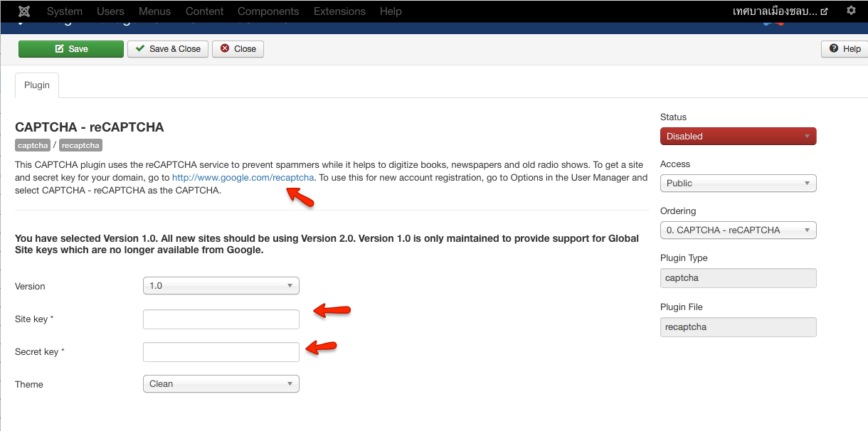Image resolution: width=868 pixels, height=431 pixels.
Task: Click the Plugin Type field containing captcha
Action: pyautogui.click(x=738, y=278)
